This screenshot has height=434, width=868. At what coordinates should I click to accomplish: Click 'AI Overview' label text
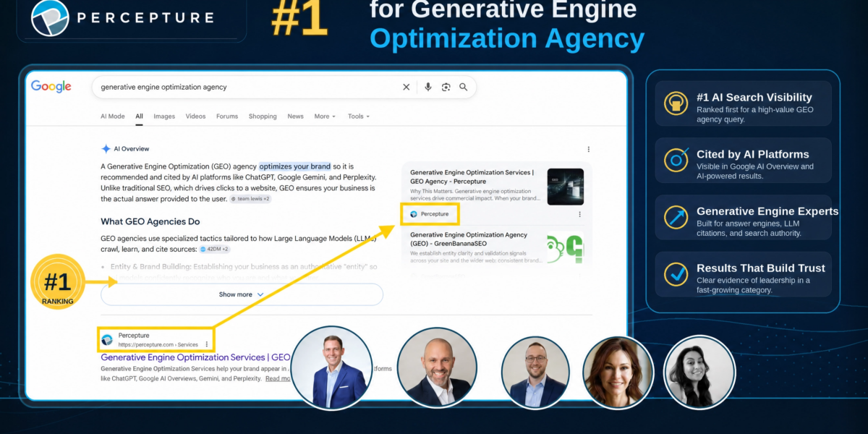(132, 149)
